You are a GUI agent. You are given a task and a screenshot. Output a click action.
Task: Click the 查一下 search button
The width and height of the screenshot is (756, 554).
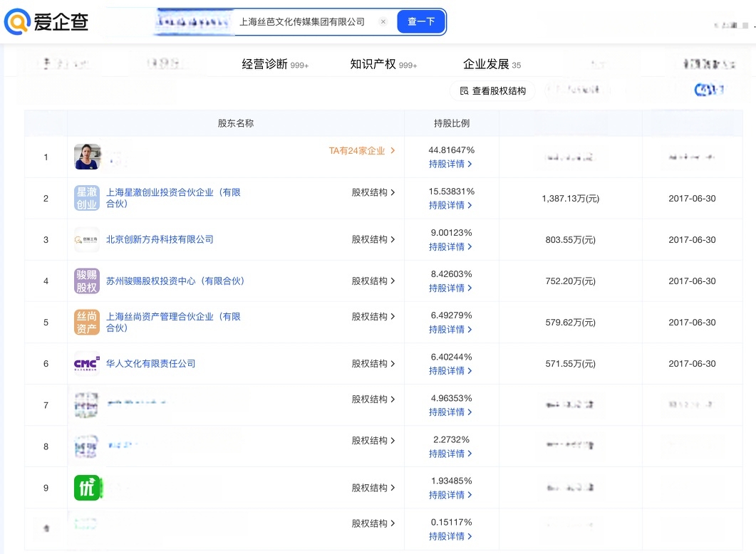pos(421,21)
